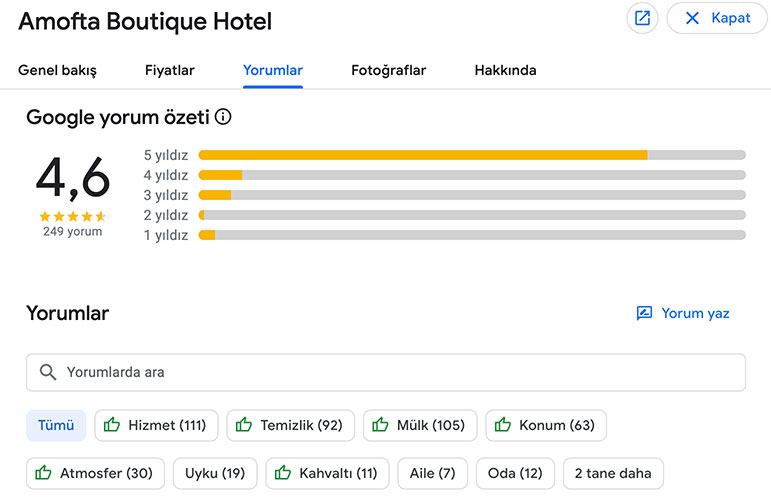Filter reviews by Temizlik (92)
Image resolution: width=771 pixels, height=504 pixels.
(289, 425)
